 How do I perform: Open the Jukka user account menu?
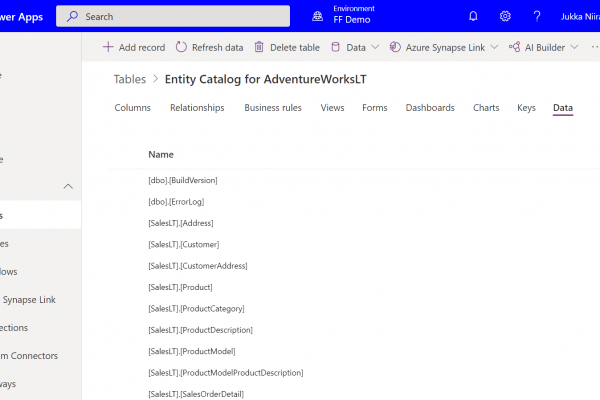pyautogui.click(x=580, y=16)
